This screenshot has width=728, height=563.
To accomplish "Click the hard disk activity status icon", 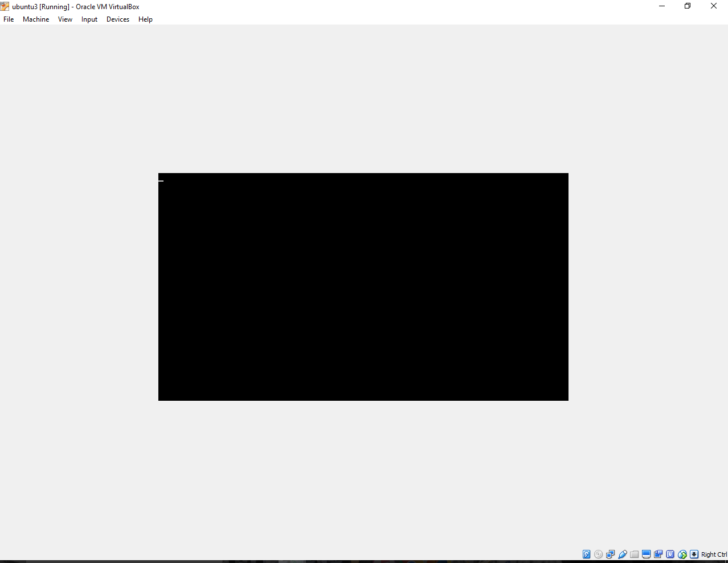I will (x=586, y=554).
